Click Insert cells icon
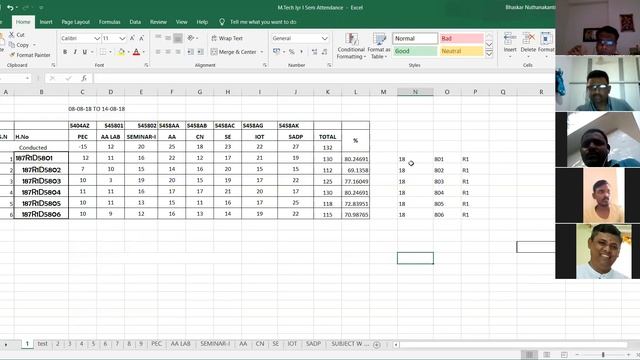The image size is (640, 360). coord(510,39)
